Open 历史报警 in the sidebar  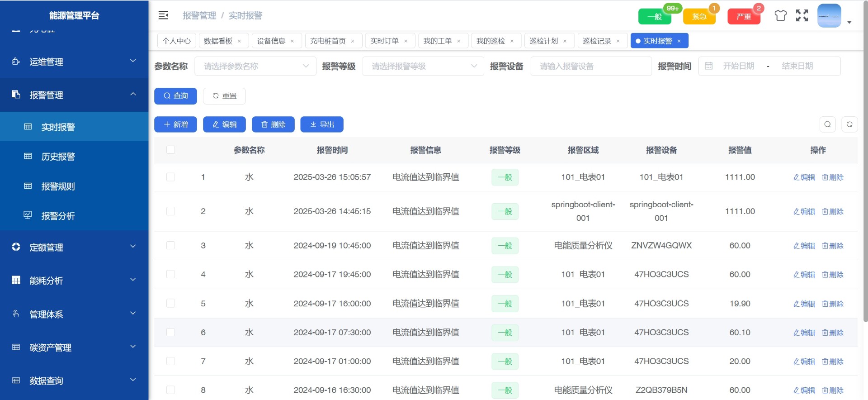point(58,157)
